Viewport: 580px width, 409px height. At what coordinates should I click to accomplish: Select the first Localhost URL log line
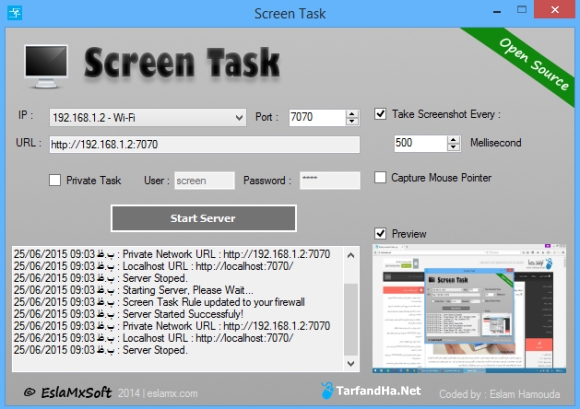tap(153, 266)
